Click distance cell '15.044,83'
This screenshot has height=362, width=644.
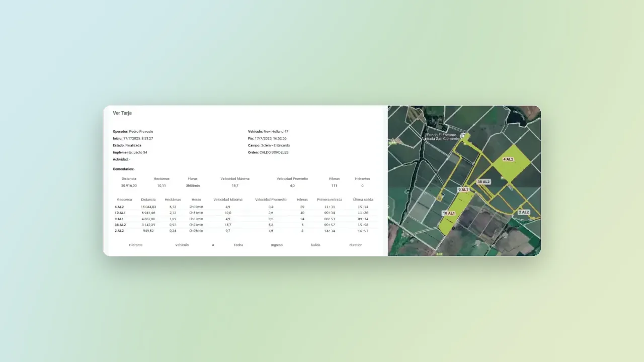pos(148,207)
